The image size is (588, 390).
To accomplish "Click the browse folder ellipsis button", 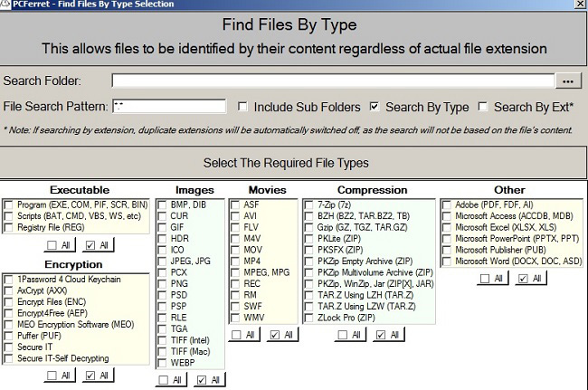I will click(567, 81).
